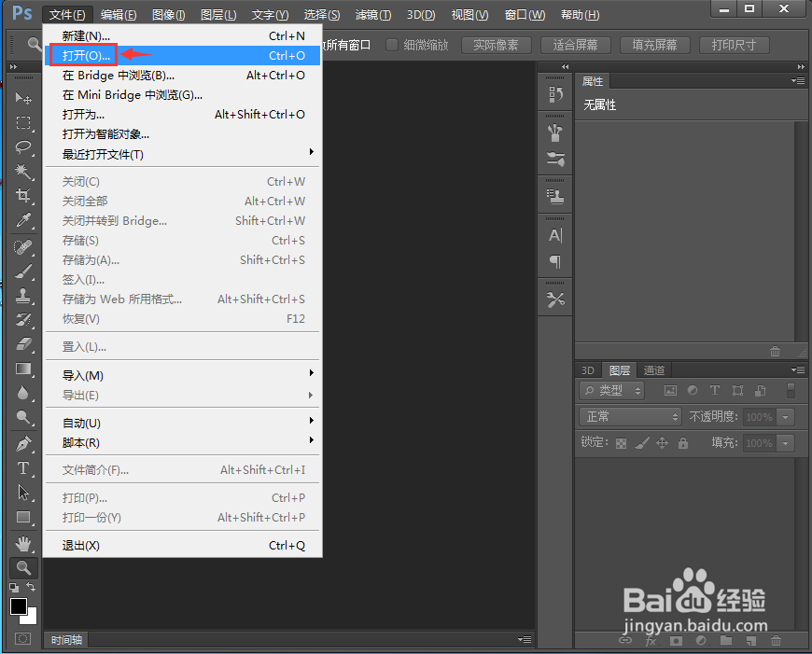Select the Rectangle shape tool
The height and width of the screenshot is (654, 812).
click(22, 517)
